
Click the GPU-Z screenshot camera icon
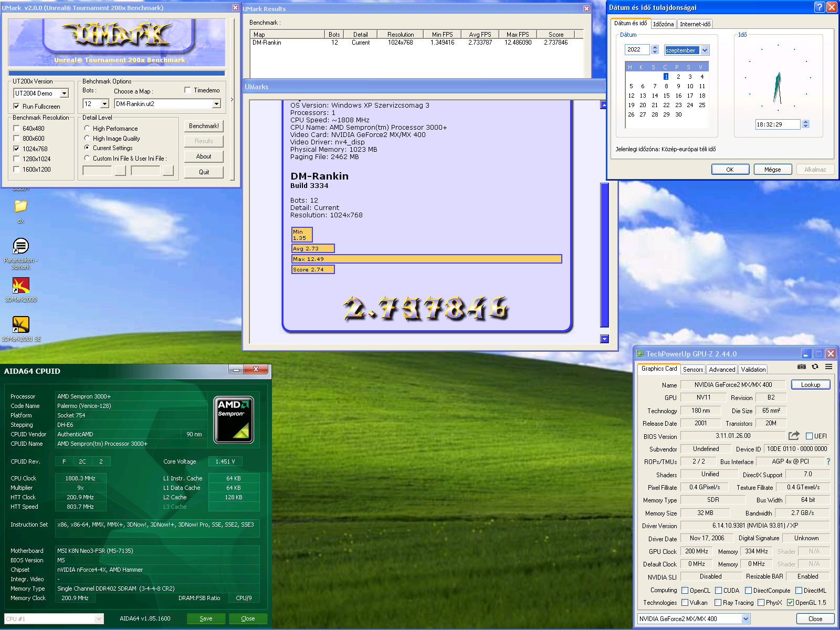(x=802, y=366)
